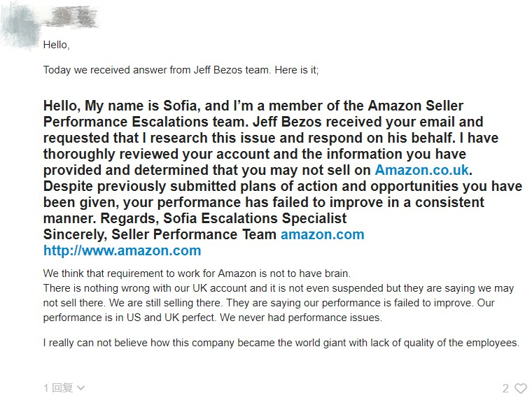This screenshot has width=532, height=398.
Task: Click the bold "Despite previously submitted plans" line
Action: [210, 186]
